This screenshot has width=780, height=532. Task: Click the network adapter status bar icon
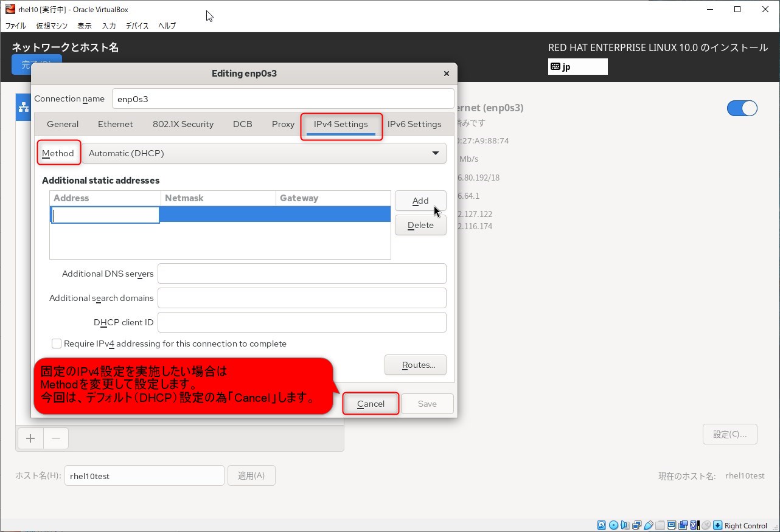point(636,525)
